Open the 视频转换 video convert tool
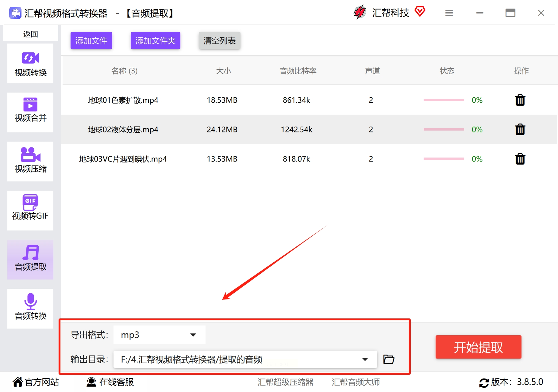Image resolution: width=558 pixels, height=392 pixels. [30, 63]
